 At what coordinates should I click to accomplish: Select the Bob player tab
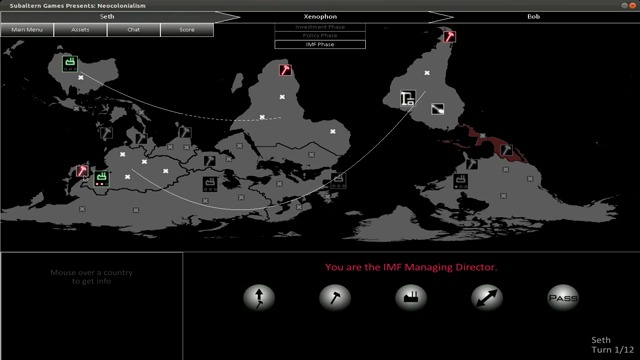point(533,17)
